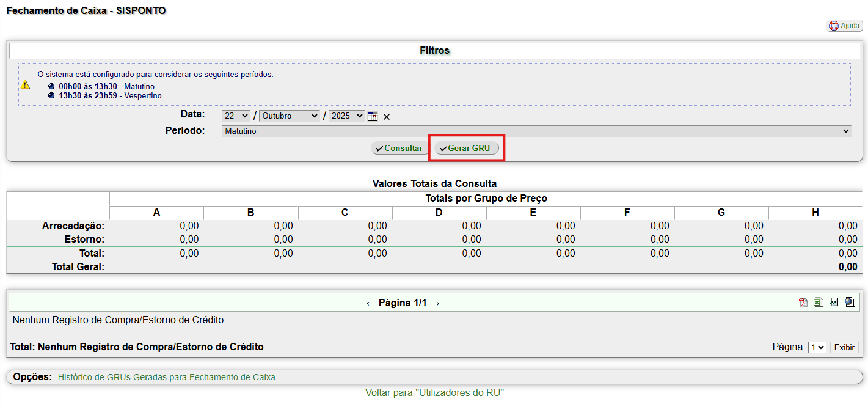
Task: Export results to Excel spreadsheet
Action: tap(818, 303)
